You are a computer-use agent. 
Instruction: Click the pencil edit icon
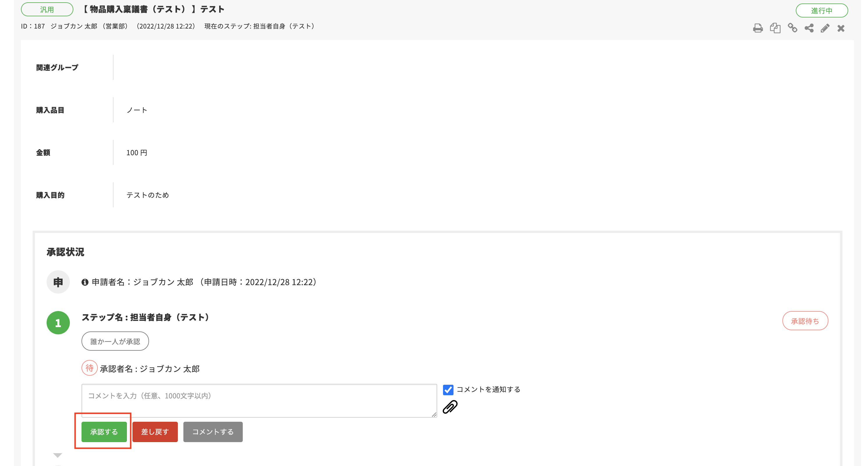825,28
